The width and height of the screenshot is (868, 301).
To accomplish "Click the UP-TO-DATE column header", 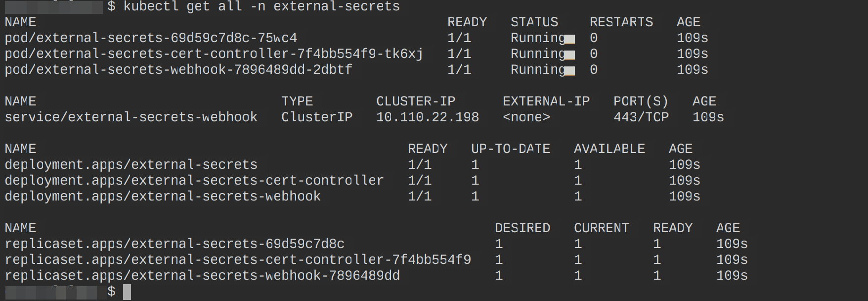I will pyautogui.click(x=510, y=149).
